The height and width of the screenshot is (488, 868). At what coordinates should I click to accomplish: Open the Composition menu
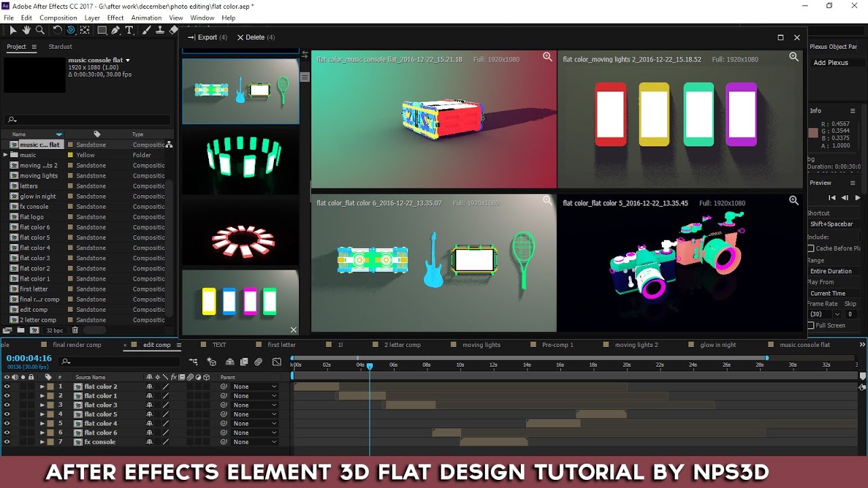coord(58,18)
